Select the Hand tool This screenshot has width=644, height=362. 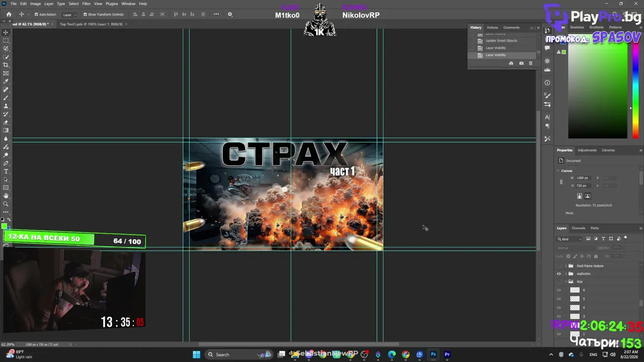pyautogui.click(x=6, y=196)
